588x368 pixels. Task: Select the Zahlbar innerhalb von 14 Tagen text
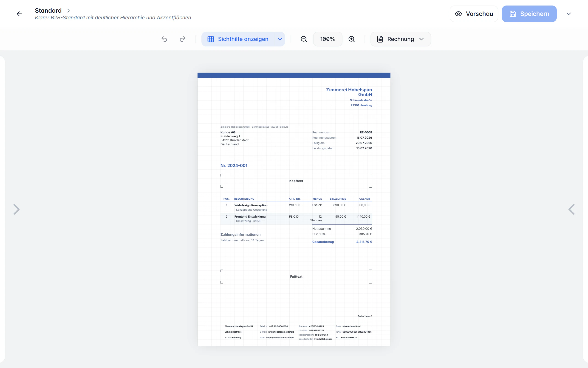tap(242, 240)
